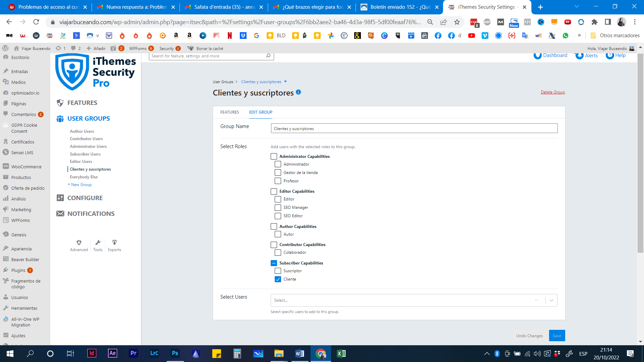Screen dimensions: 644x362
Task: Open the Exports icon
Action: tap(114, 242)
